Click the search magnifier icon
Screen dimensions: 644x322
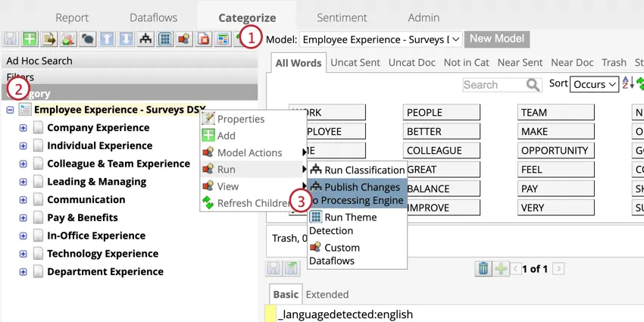point(533,85)
